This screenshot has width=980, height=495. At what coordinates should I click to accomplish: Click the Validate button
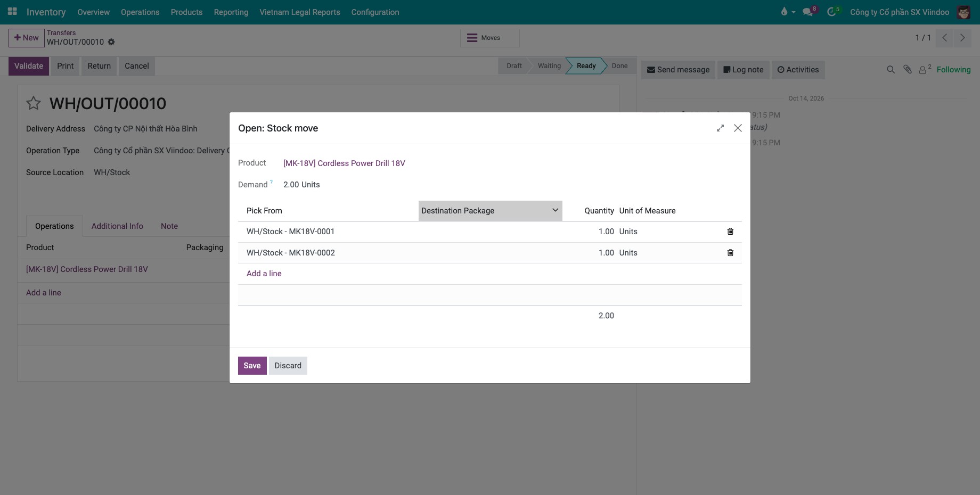(29, 66)
